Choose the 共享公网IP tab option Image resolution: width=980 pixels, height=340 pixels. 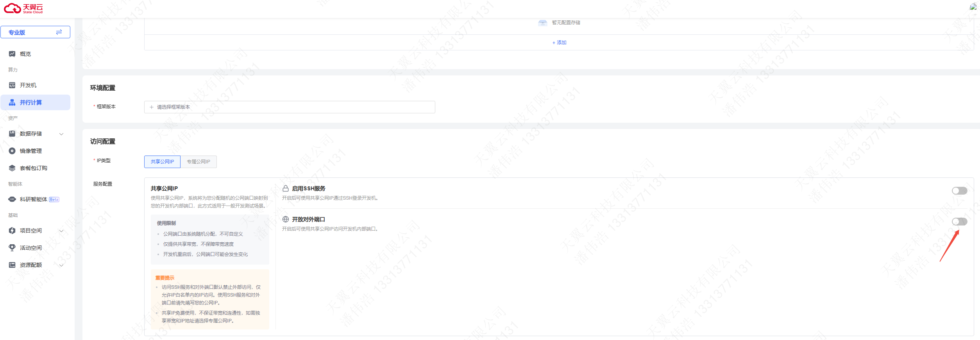(162, 162)
